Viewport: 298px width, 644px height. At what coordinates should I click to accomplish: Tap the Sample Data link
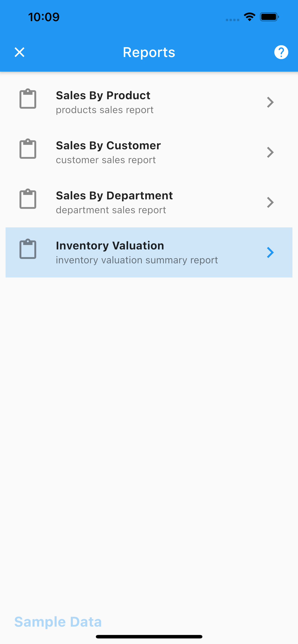tap(58, 622)
